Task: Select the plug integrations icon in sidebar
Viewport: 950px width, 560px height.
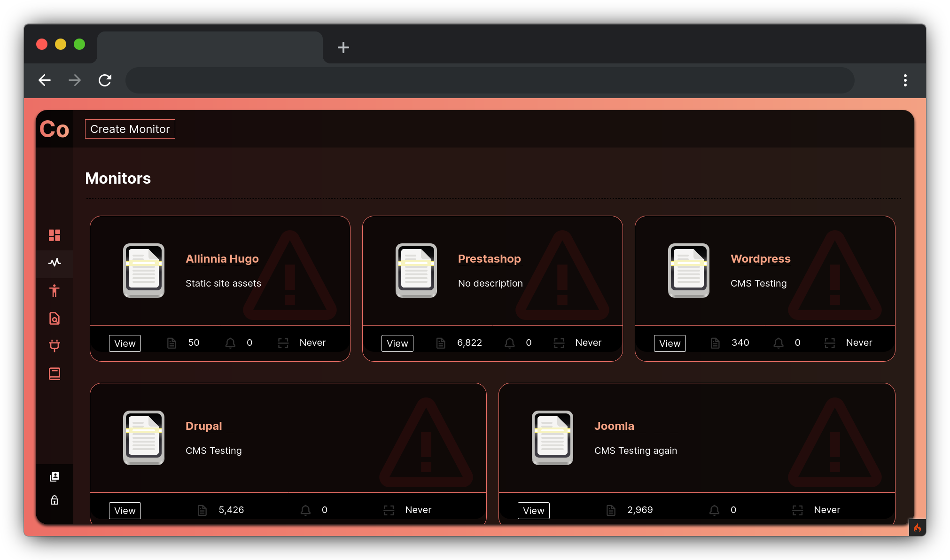Action: 55,346
